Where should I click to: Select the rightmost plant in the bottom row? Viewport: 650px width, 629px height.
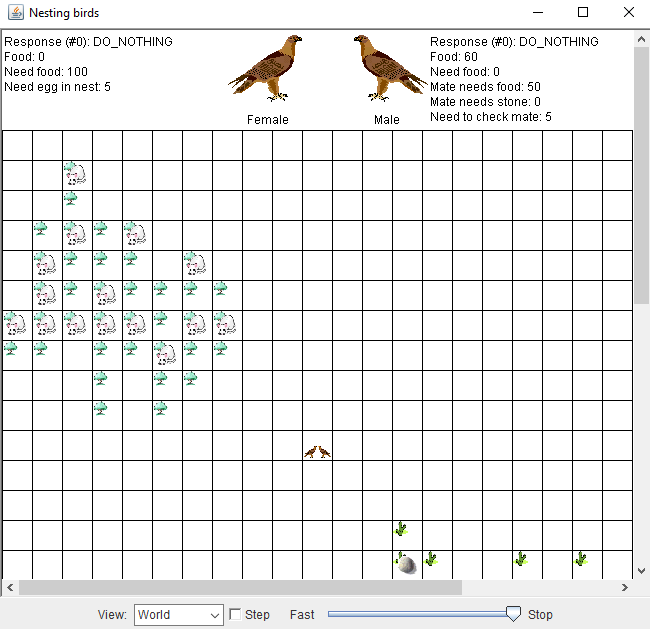pos(581,559)
